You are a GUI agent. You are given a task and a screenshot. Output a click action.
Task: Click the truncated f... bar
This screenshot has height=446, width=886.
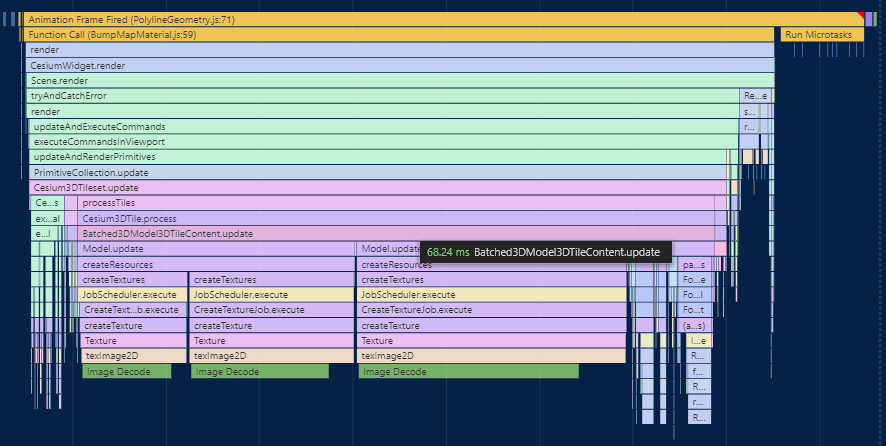tap(699, 371)
